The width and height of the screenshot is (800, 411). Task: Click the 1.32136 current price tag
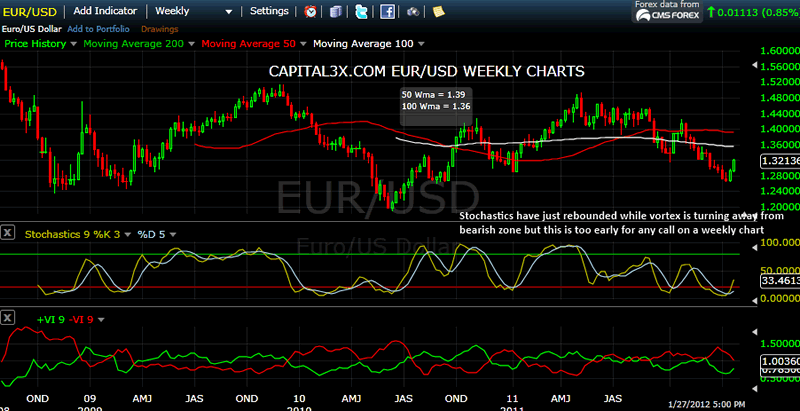[x=780, y=162]
